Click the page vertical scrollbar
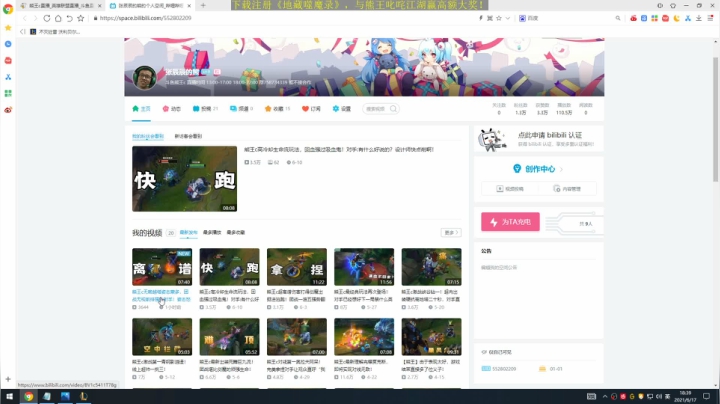The height and width of the screenshot is (404, 720). pos(715,119)
